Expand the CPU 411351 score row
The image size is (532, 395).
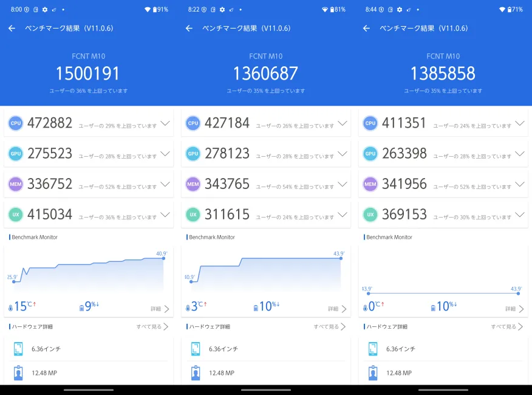pos(520,123)
